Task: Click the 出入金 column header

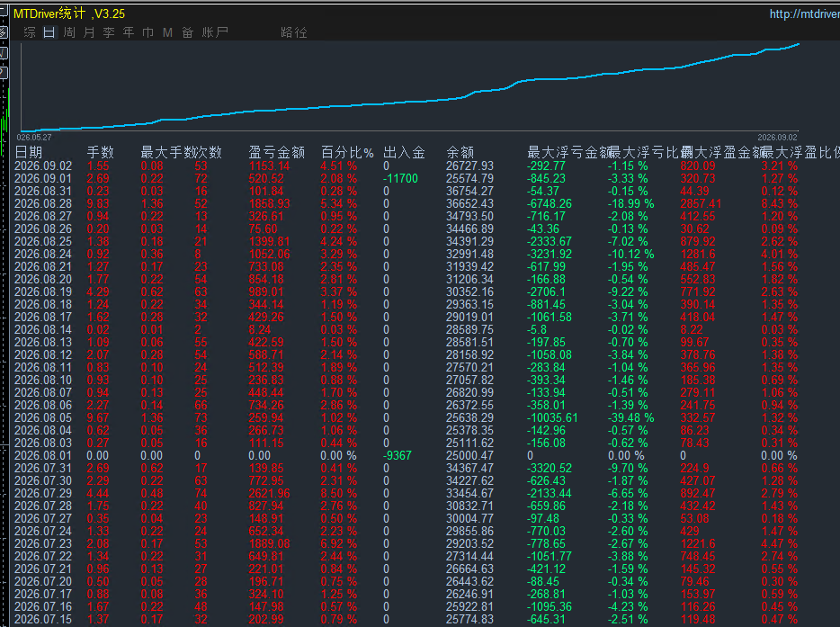Action: pyautogui.click(x=405, y=152)
